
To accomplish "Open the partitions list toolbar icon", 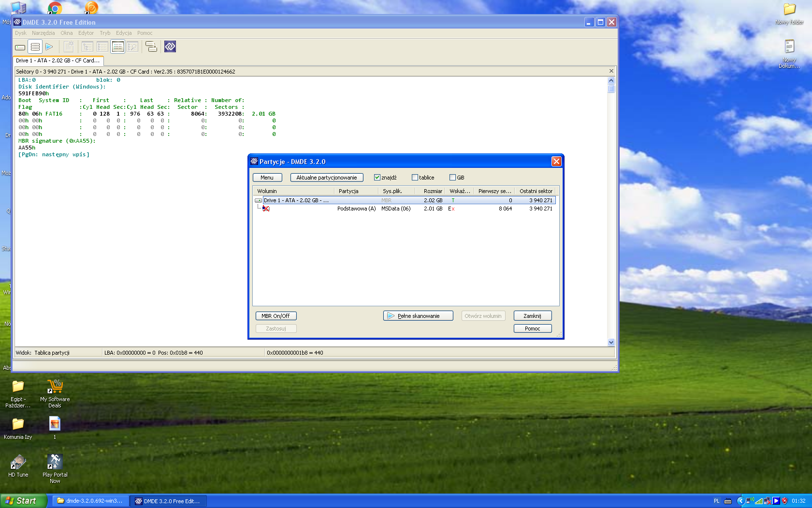I will (x=35, y=47).
